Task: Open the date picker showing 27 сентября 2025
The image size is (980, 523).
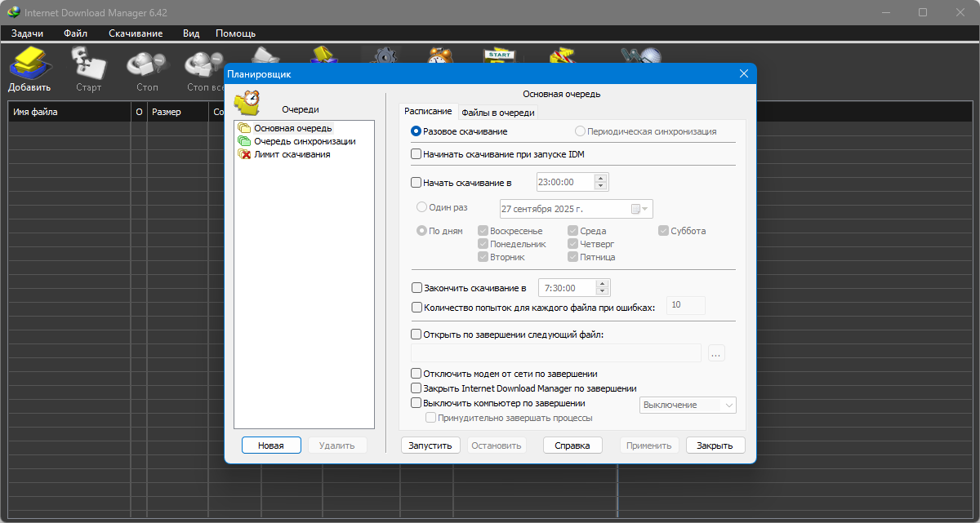Action: pos(640,209)
